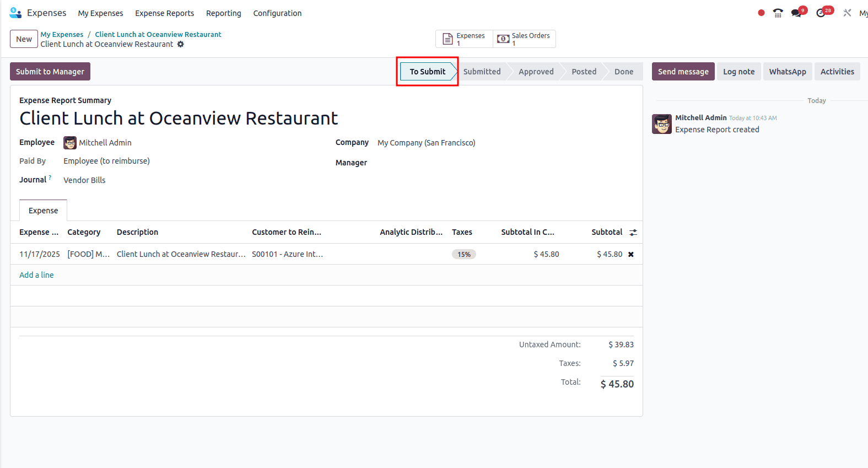This screenshot has width=868, height=468.
Task: Click WhatsApp button in chatter
Action: click(x=788, y=72)
